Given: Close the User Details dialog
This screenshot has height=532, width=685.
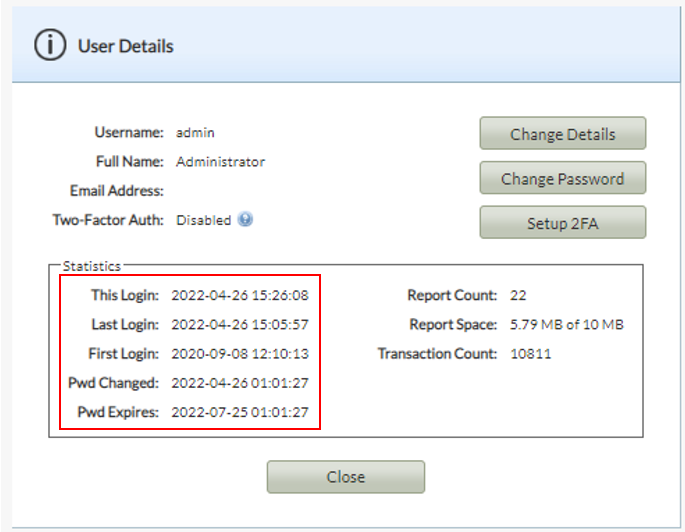Looking at the screenshot, I should tap(346, 477).
